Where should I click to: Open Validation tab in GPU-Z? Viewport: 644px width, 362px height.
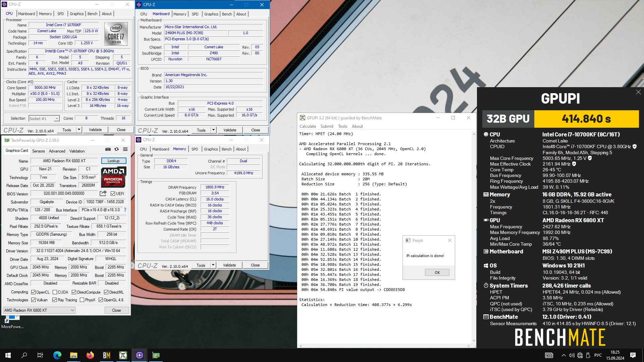77,151
